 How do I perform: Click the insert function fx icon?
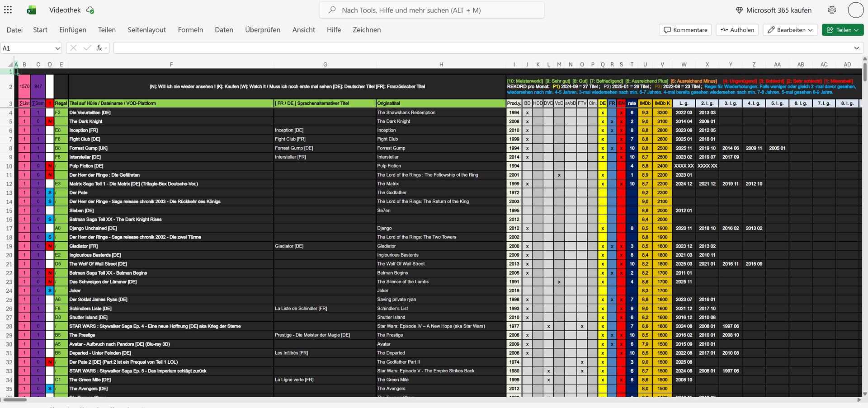pos(99,48)
